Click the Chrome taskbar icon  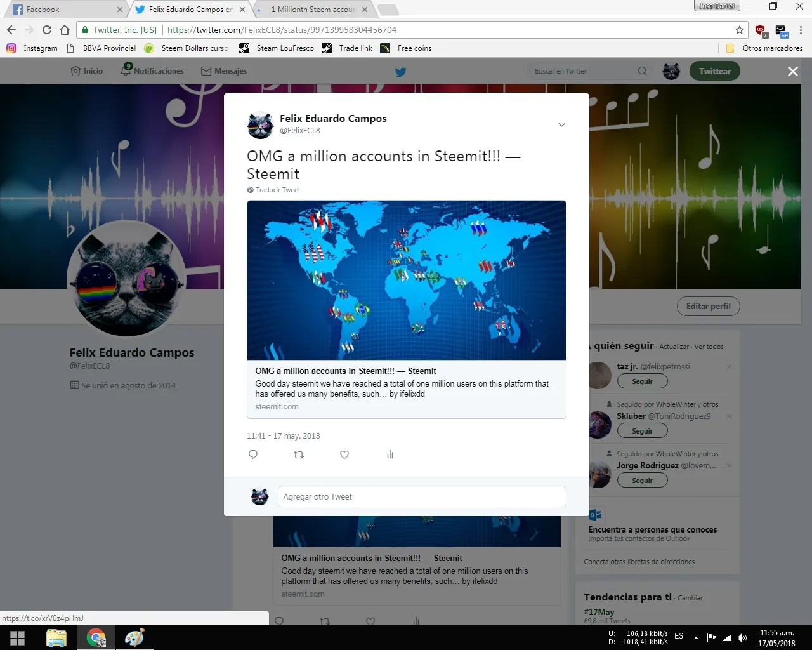coord(96,638)
